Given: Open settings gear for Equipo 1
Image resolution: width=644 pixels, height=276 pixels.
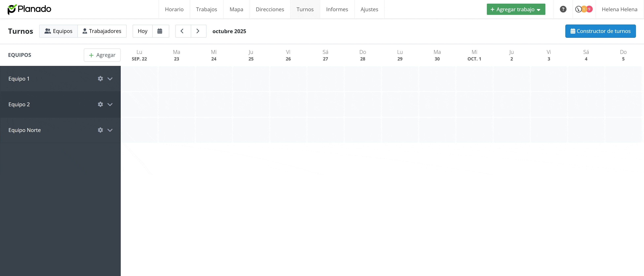Looking at the screenshot, I should (x=100, y=79).
